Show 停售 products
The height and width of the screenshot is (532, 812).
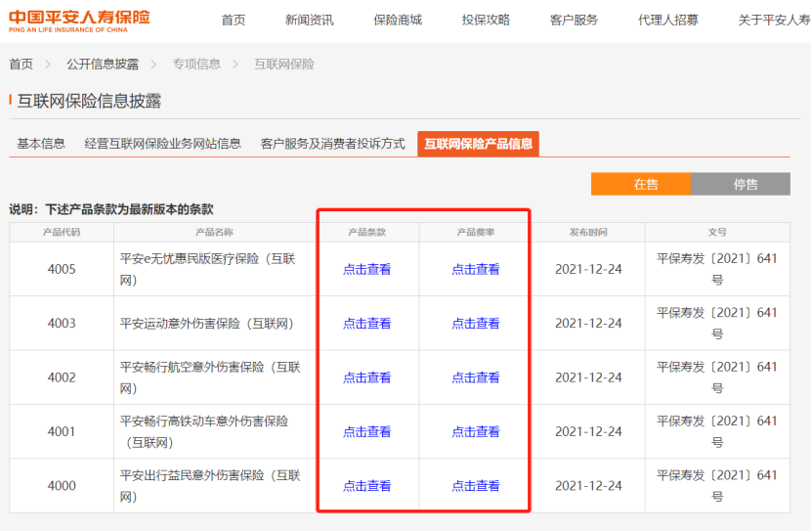tap(741, 184)
